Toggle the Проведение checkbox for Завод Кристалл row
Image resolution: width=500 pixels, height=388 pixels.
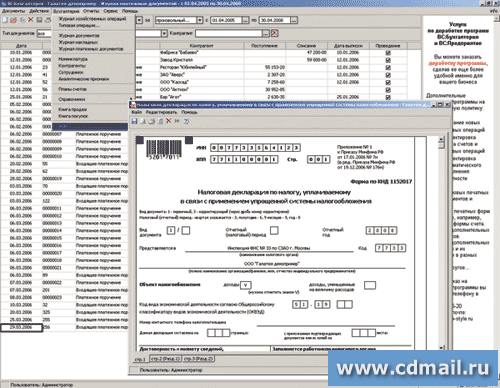pyautogui.click(x=388, y=60)
